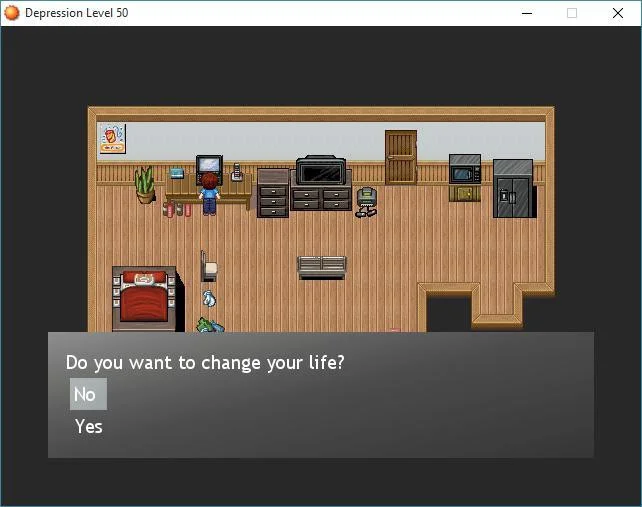Click the cordless phone on the desk

tap(237, 172)
